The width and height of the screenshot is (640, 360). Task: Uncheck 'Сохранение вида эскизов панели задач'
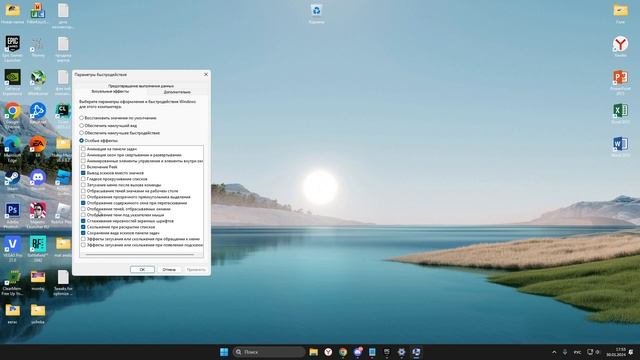83,233
